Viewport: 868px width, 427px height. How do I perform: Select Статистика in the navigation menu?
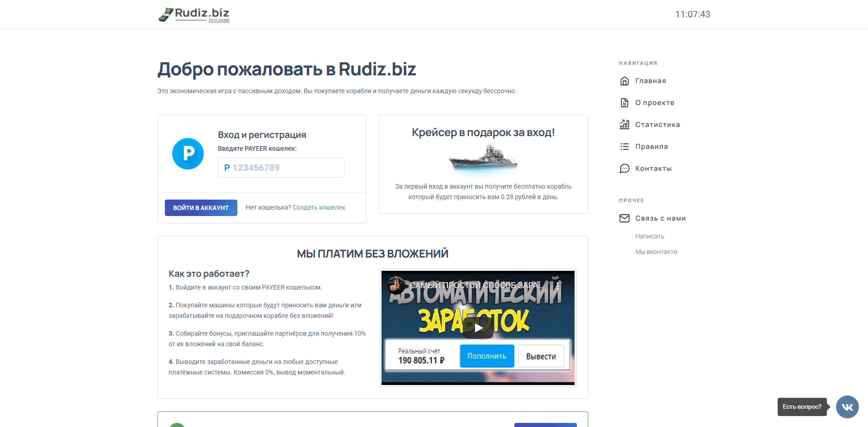click(657, 124)
